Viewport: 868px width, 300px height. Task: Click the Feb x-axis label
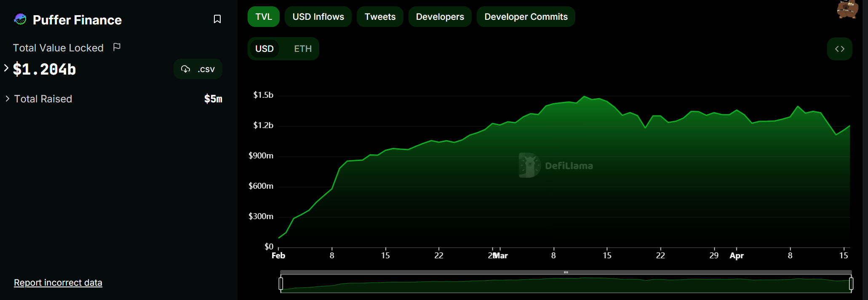278,256
